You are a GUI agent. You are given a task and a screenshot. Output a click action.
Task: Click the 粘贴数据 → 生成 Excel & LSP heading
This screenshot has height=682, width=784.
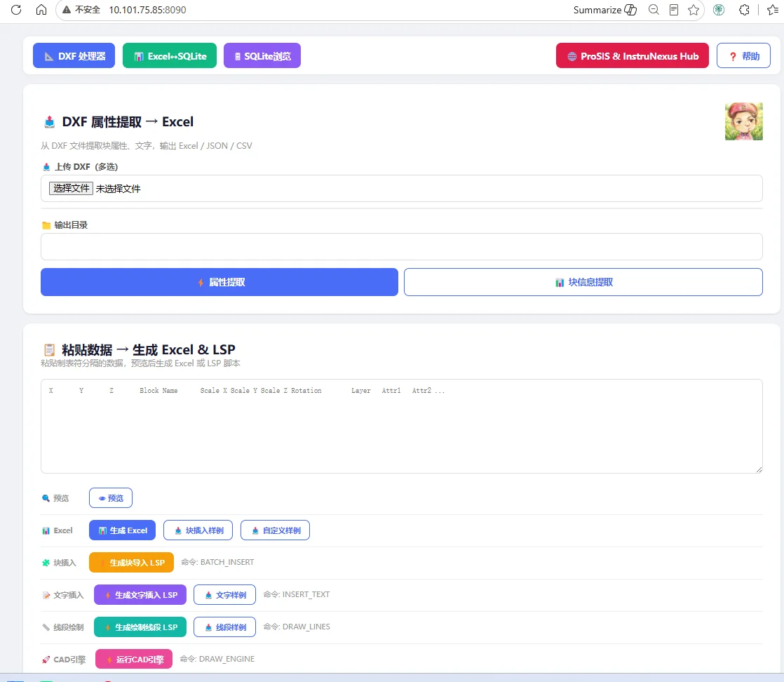coord(148,349)
